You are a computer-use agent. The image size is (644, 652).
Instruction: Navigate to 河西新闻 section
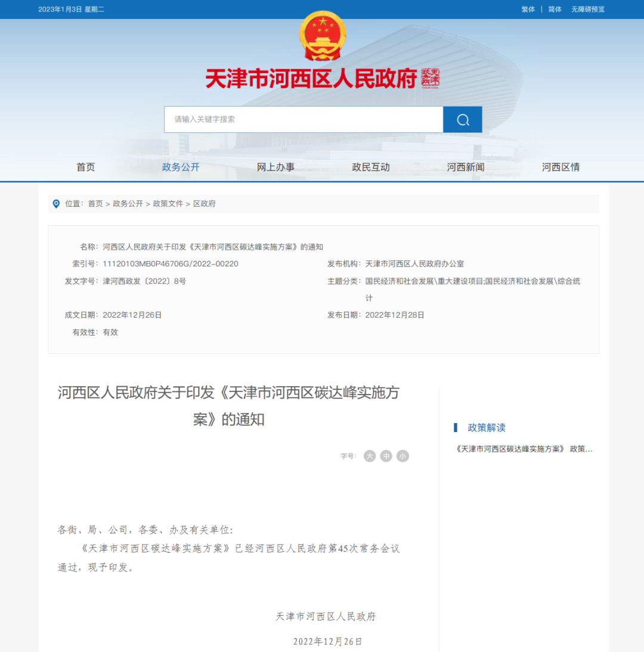[x=466, y=167]
